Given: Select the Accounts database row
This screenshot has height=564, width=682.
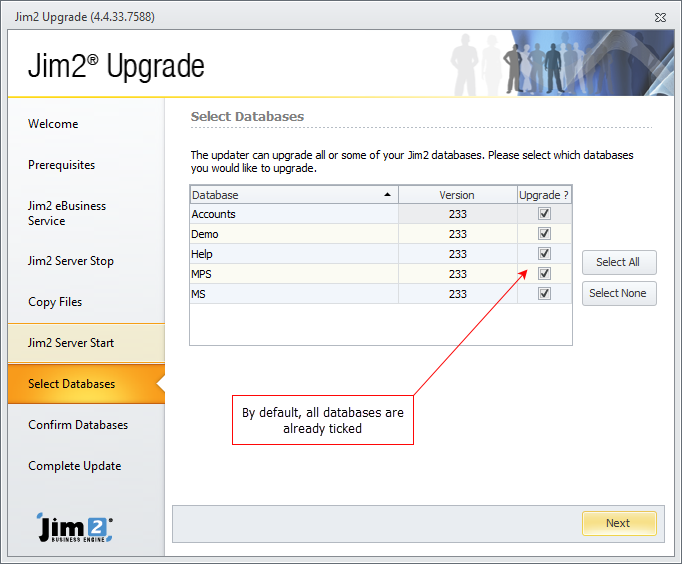Looking at the screenshot, I should (381, 214).
